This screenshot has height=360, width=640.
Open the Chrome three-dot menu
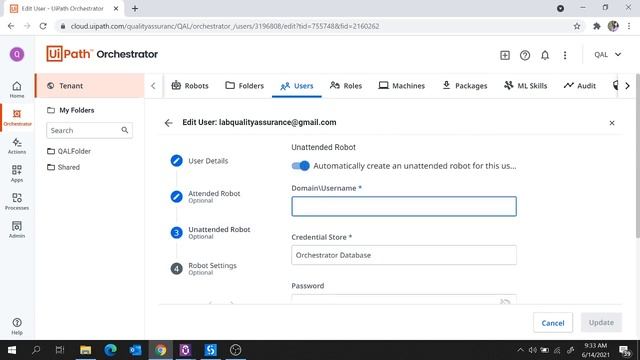629,26
